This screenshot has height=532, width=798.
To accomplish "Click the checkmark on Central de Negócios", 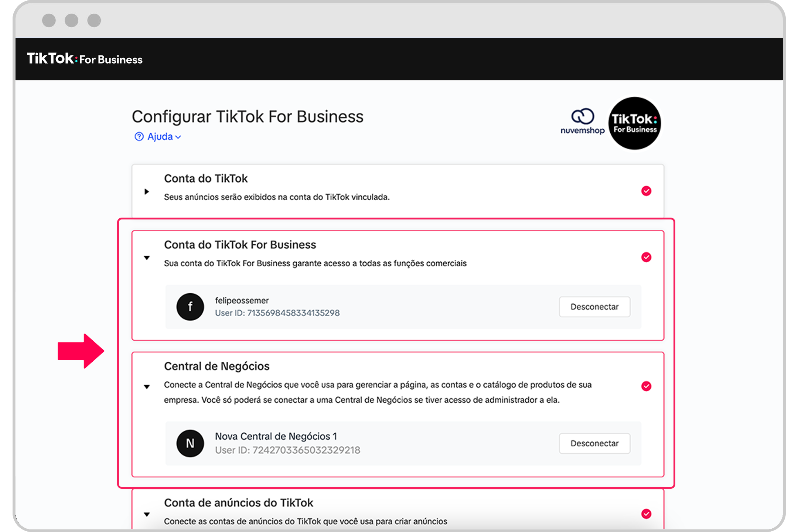I will pos(646,386).
